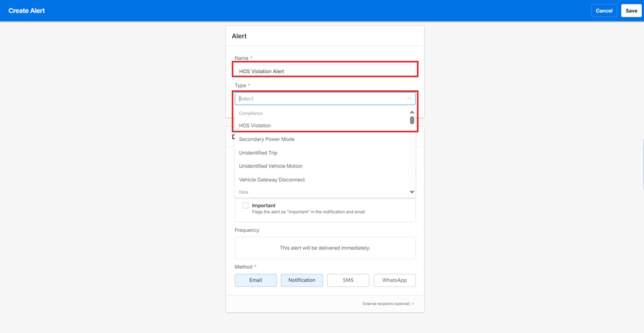Choose HOS Violation from the list
Screen dimensions: 644x333
click(255, 126)
